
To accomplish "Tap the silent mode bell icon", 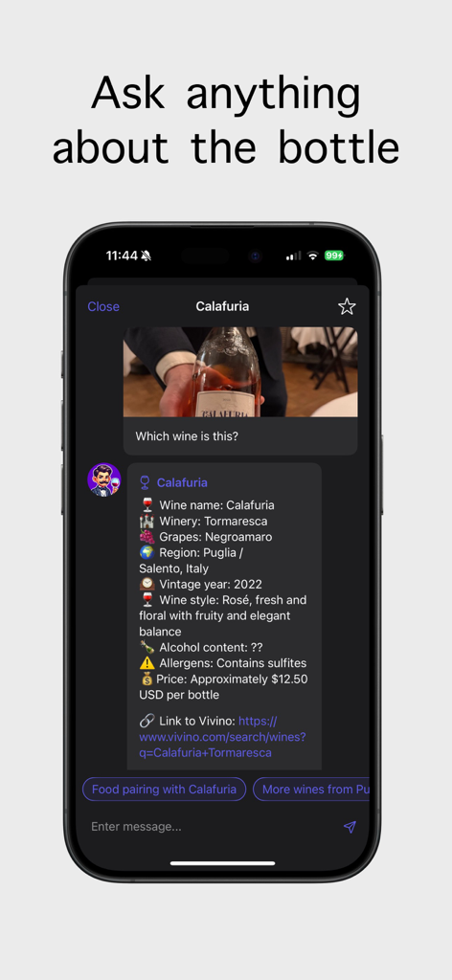I will coord(147,256).
